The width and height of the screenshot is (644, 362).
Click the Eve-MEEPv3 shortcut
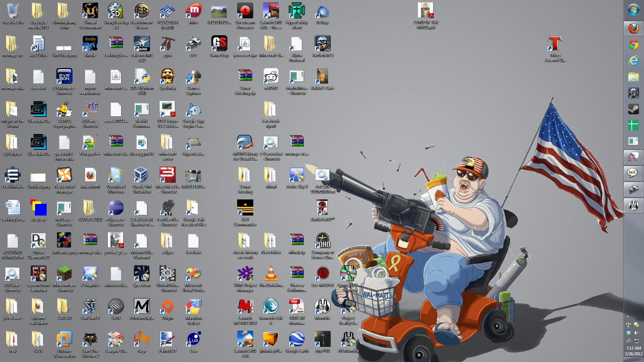[x=322, y=277]
